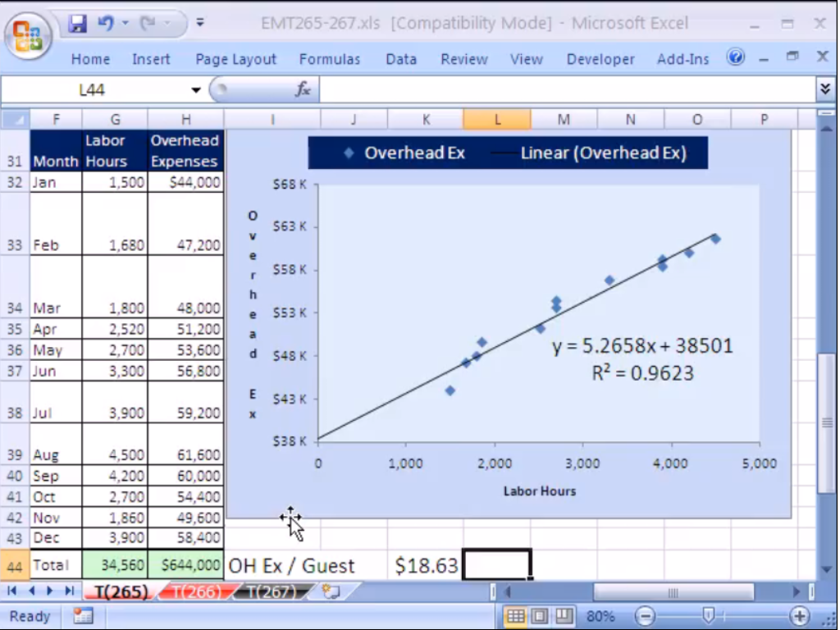Switch to the T(266) sheet tab
This screenshot has width=840, height=630.
coord(196,591)
